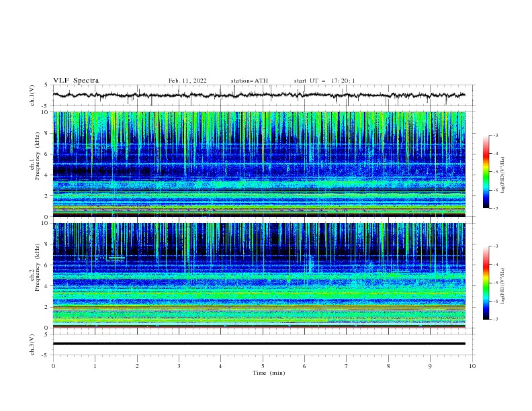The width and height of the screenshot is (532, 411).
Task: Click time axis tick label "1"
Action: (95, 366)
